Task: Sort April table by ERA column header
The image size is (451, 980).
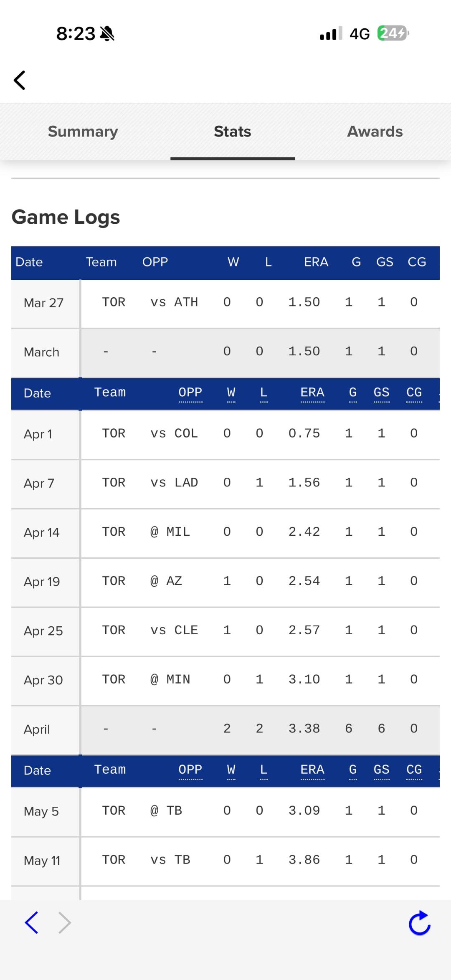Action: tap(312, 393)
